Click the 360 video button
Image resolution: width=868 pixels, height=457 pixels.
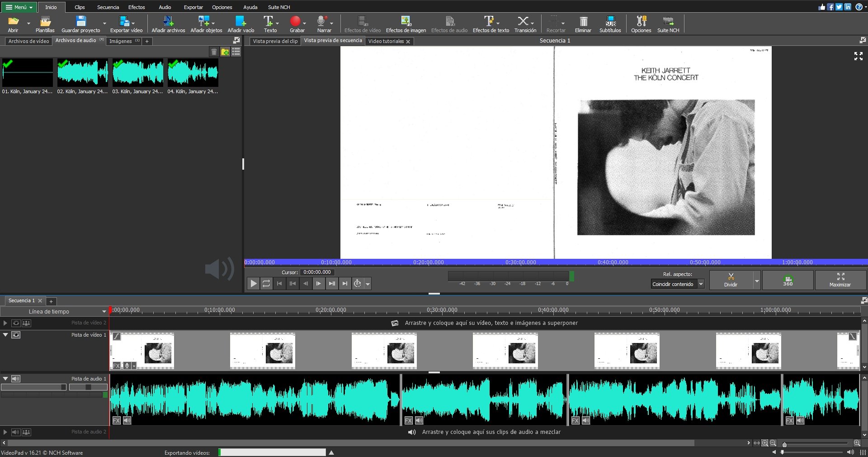coord(788,281)
